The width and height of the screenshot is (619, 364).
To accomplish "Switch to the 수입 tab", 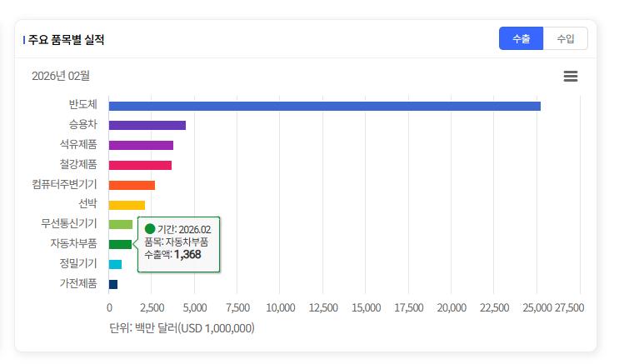I will [x=565, y=39].
